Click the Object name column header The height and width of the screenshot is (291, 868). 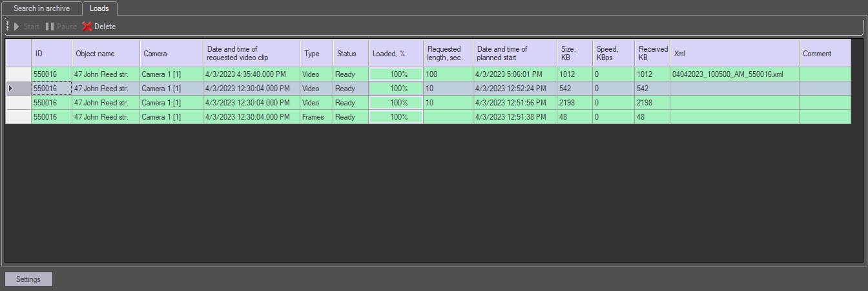point(106,54)
